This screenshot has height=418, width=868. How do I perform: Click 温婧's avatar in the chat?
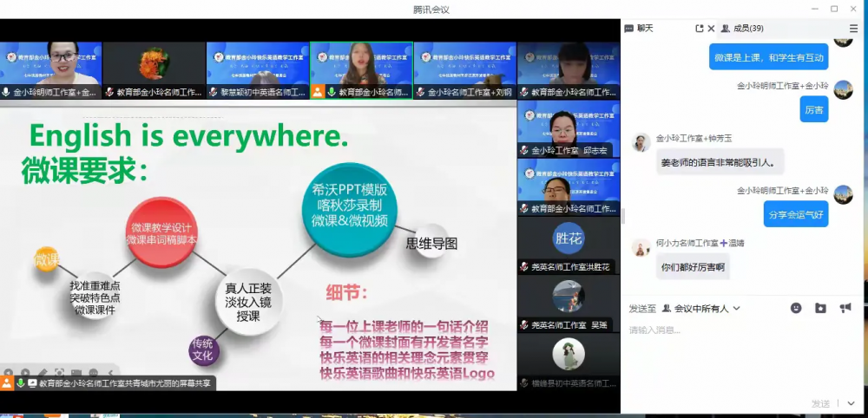(641, 248)
